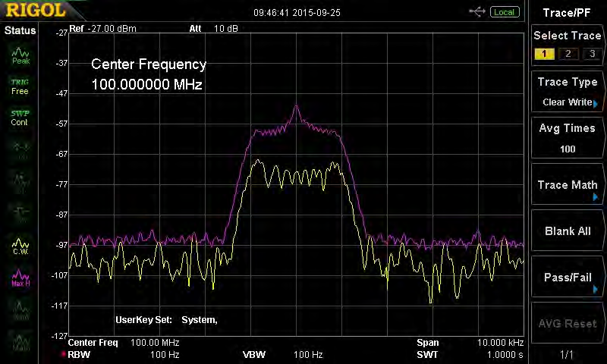Click the SWT 1.0000 s readout
This screenshot has width=607, height=364.
point(470,355)
